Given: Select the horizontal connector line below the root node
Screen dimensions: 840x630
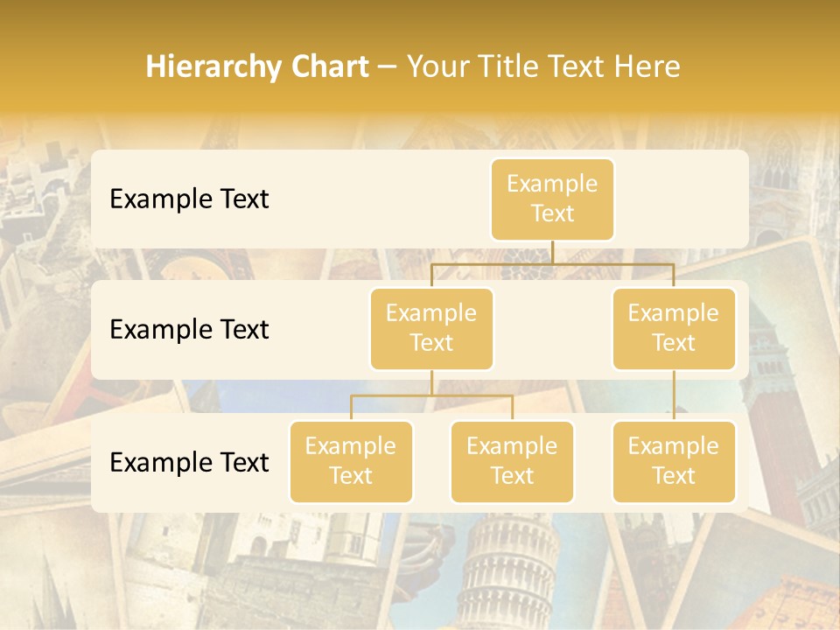Looking at the screenshot, I should tap(552, 262).
